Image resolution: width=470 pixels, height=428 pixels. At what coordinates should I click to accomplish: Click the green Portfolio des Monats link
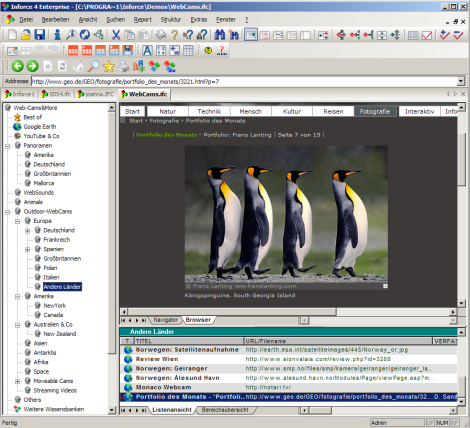(x=167, y=135)
